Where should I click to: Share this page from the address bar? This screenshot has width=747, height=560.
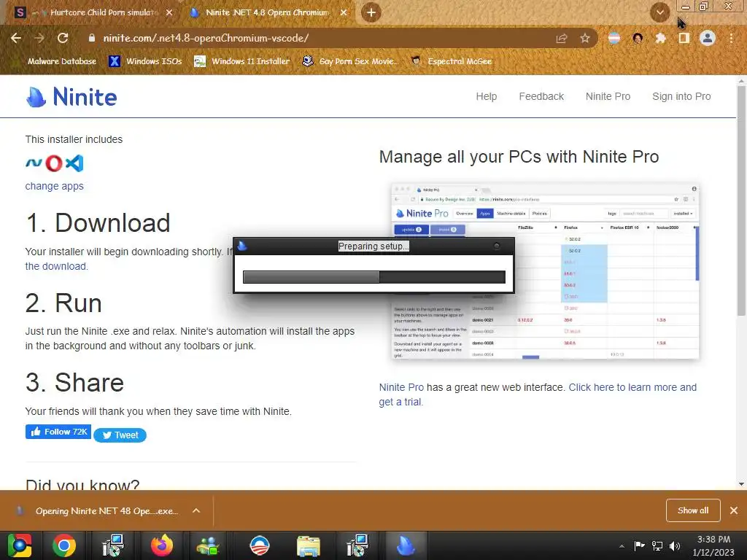pos(562,38)
